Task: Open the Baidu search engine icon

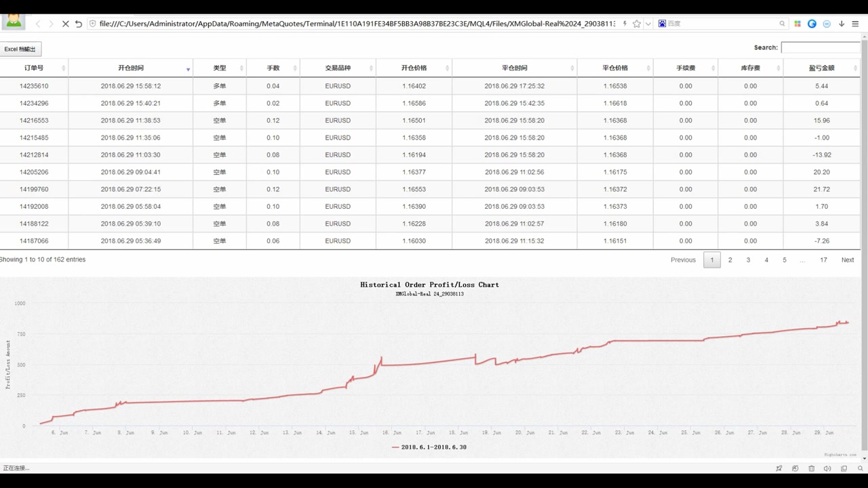Action: pos(662,24)
